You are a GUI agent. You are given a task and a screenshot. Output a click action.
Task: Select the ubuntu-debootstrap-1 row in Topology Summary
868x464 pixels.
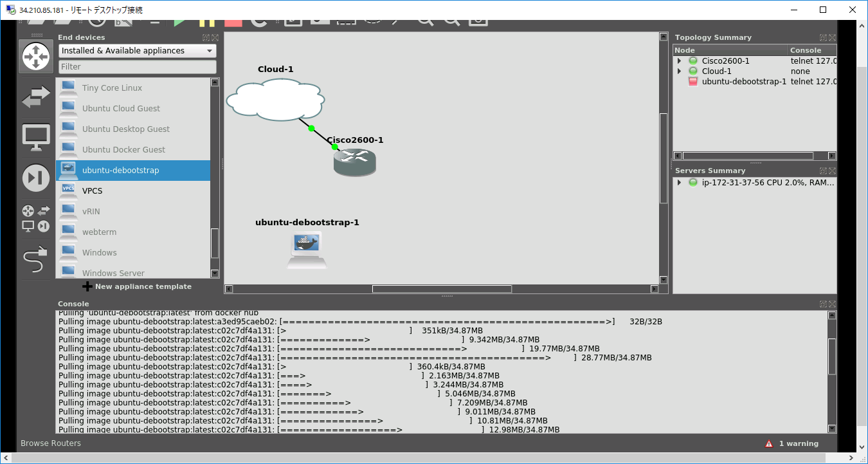(x=755, y=82)
